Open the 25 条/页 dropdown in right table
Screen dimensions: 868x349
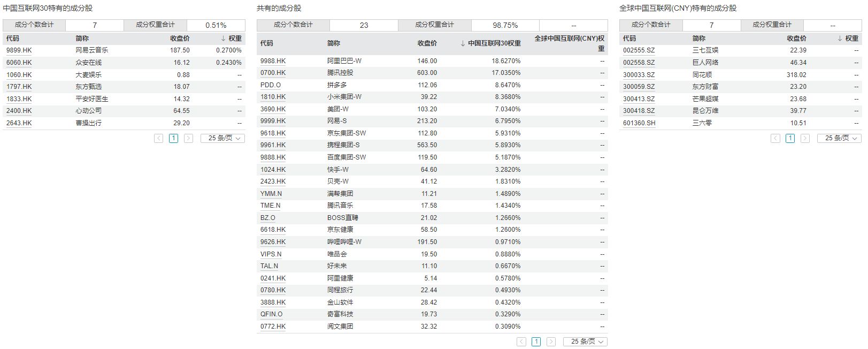point(840,138)
